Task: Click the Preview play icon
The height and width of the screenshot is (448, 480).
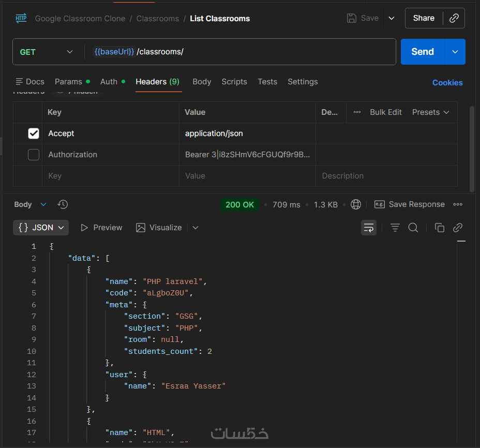Action: (84, 228)
